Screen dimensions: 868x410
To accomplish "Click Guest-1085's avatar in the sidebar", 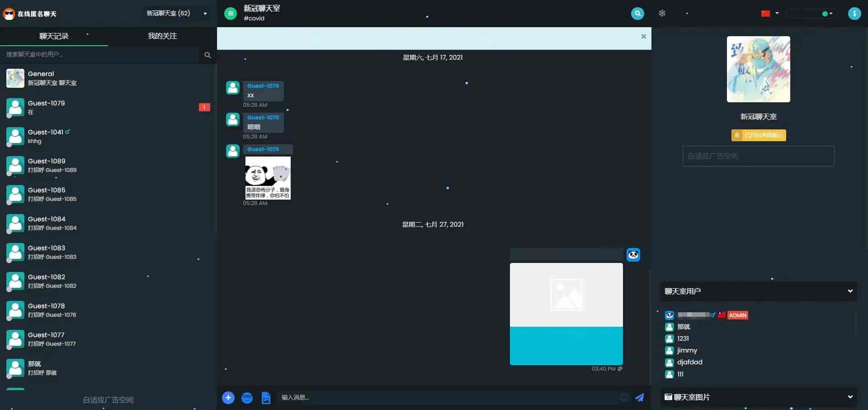I will point(15,195).
